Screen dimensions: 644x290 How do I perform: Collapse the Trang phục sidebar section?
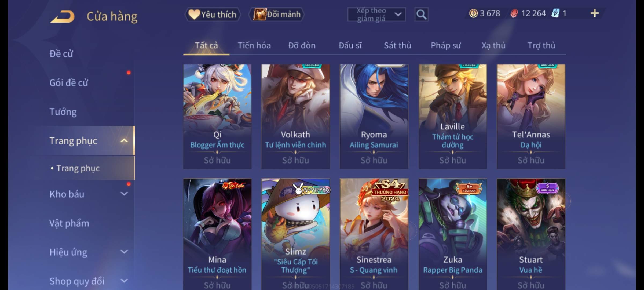point(124,141)
